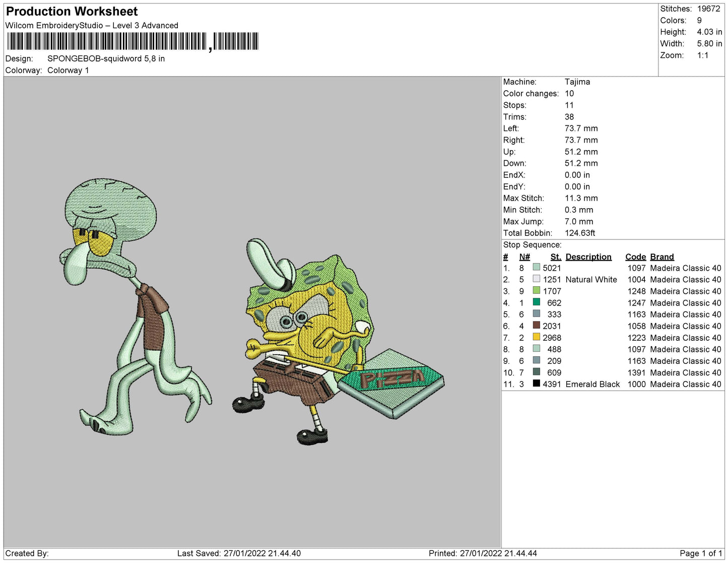
Task: Click the Production Worksheet title
Action: (72, 11)
